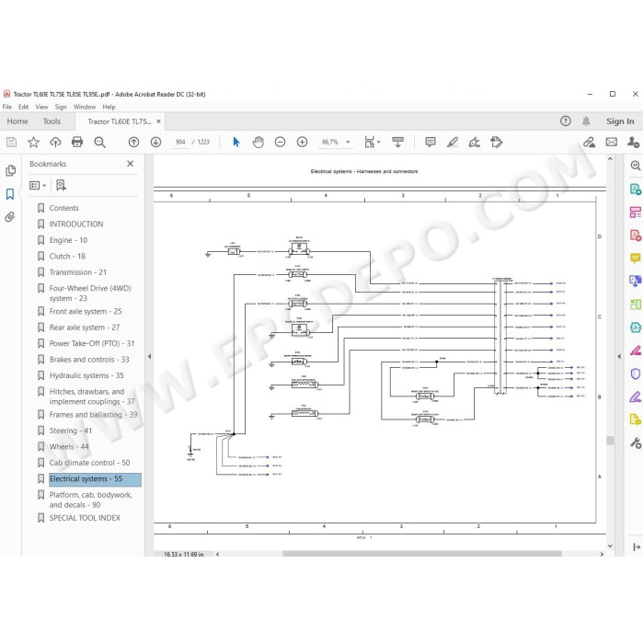The height and width of the screenshot is (644, 644).
Task: Click the Stamp tool icon
Action: point(497,142)
